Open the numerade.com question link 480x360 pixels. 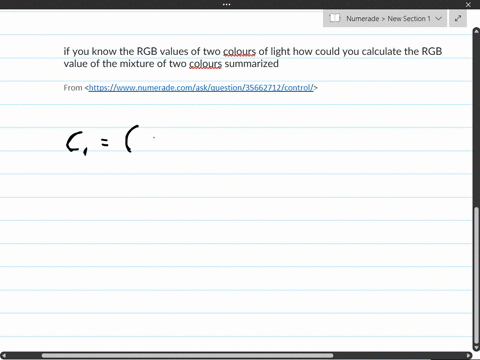click(x=201, y=88)
